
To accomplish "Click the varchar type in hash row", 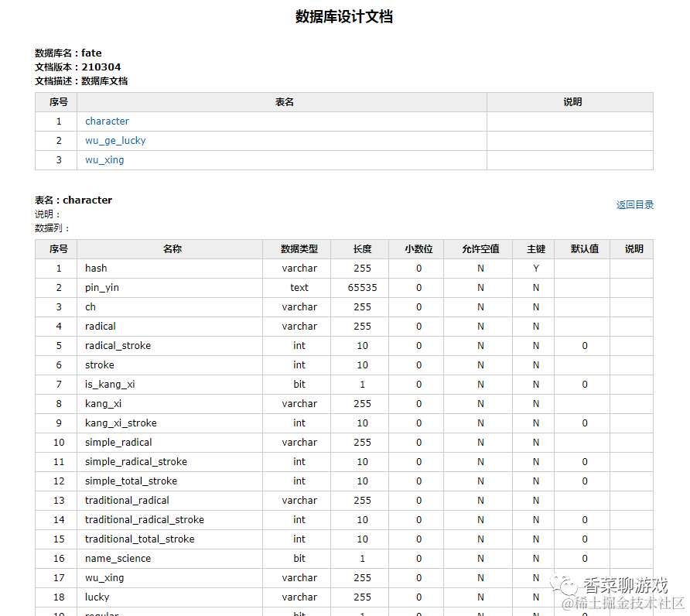I will point(299,269).
